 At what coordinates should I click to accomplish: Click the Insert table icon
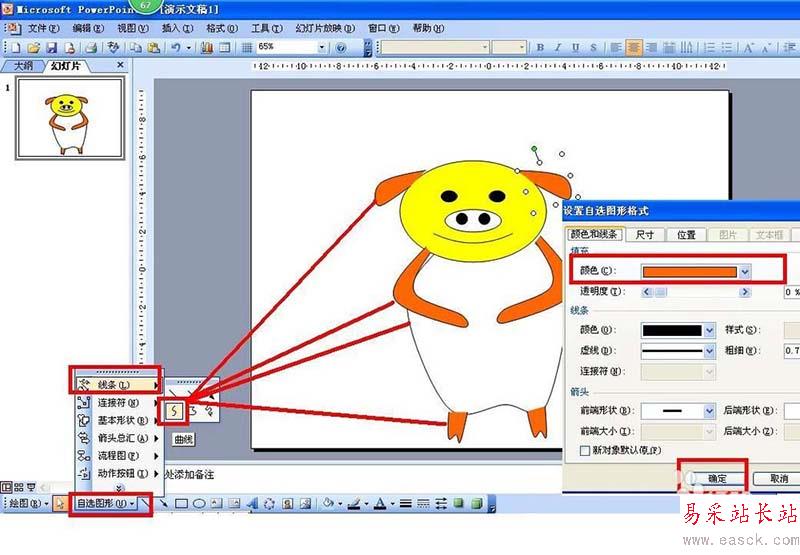pyautogui.click(x=225, y=48)
